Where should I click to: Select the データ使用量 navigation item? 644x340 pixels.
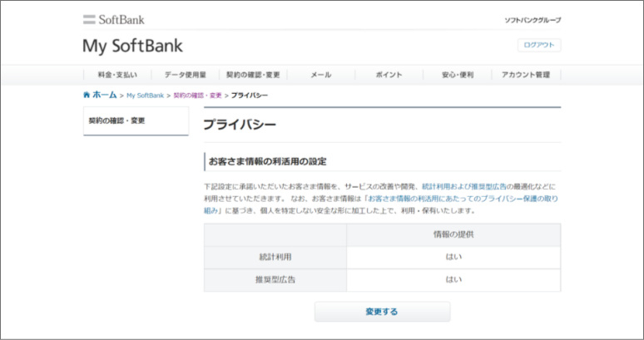pos(185,75)
